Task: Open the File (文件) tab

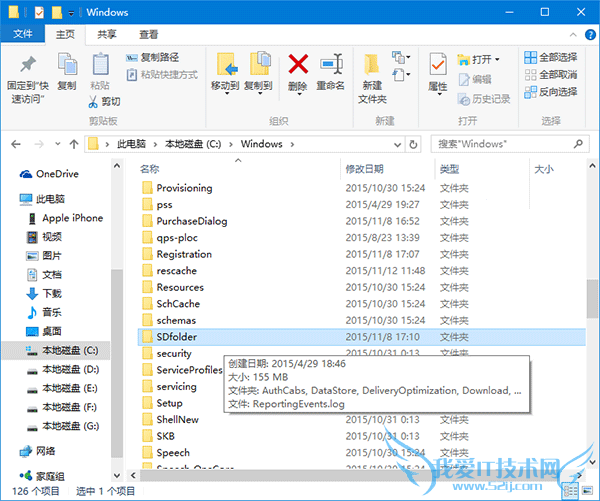Action: pos(23,34)
